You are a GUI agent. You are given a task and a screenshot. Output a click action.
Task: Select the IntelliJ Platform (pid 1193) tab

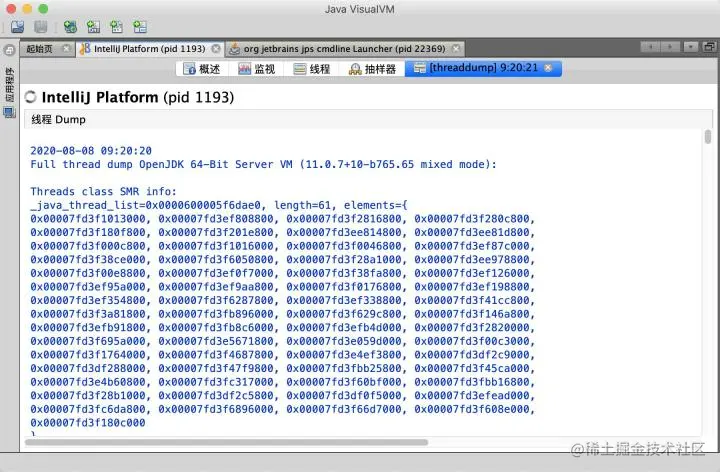tap(149, 49)
